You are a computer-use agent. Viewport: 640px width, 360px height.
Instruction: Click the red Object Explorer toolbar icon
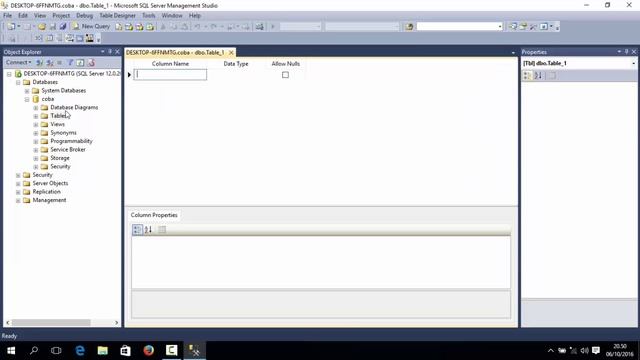pos(91,62)
